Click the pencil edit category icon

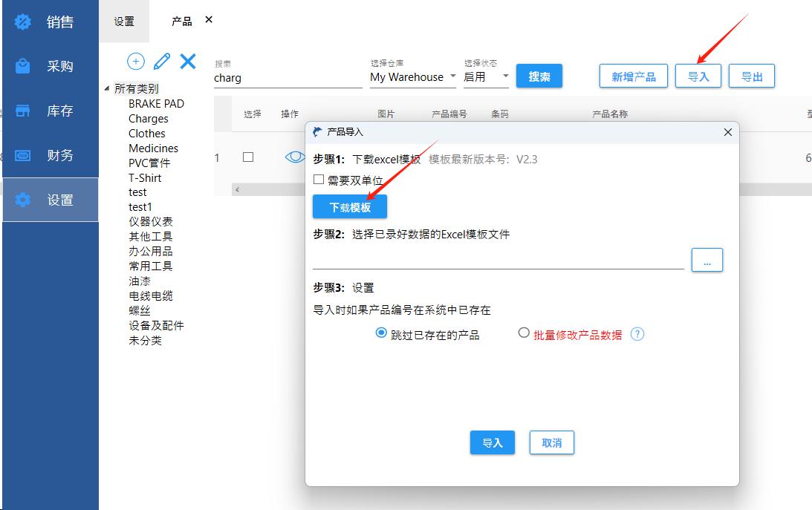tap(162, 61)
